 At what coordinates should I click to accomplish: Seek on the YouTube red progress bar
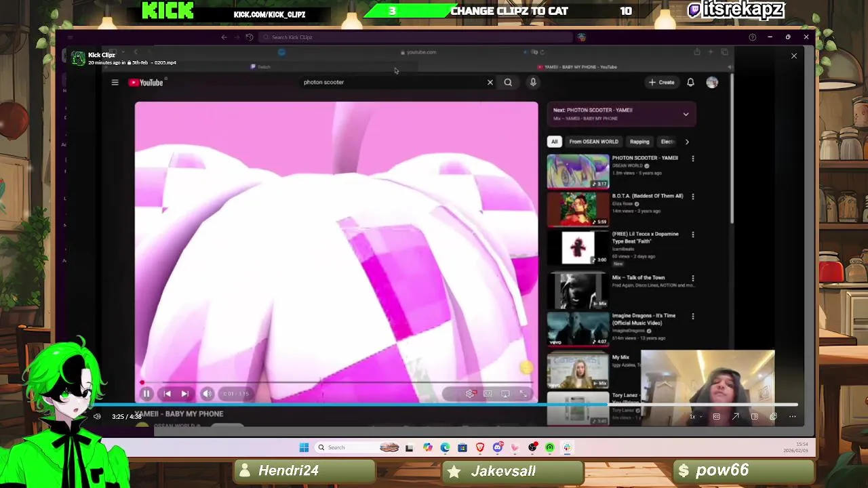click(x=336, y=383)
